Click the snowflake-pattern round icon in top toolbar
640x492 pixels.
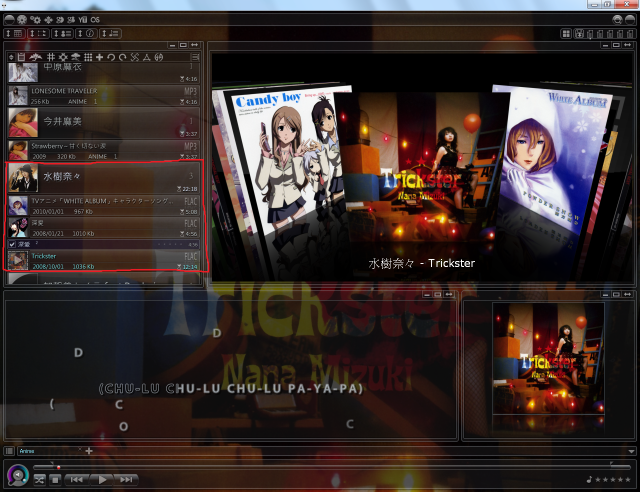click(22, 19)
